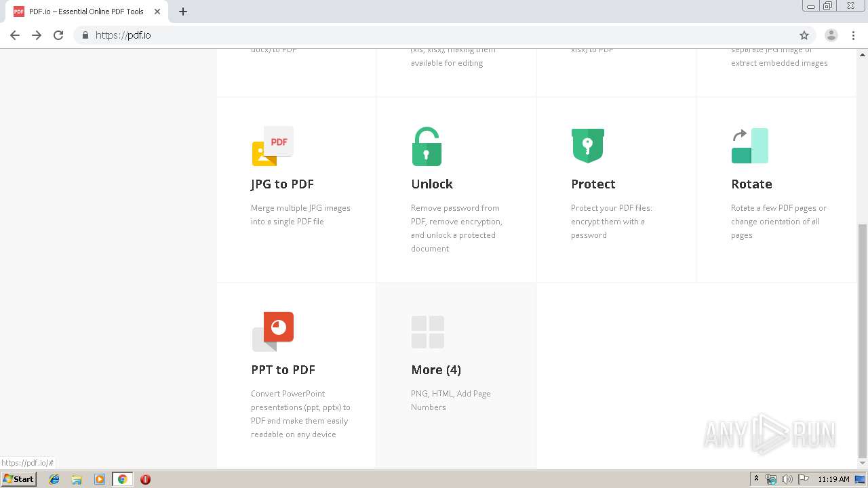View site info via the padlock icon
This screenshot has width=868, height=488.
(85, 35)
